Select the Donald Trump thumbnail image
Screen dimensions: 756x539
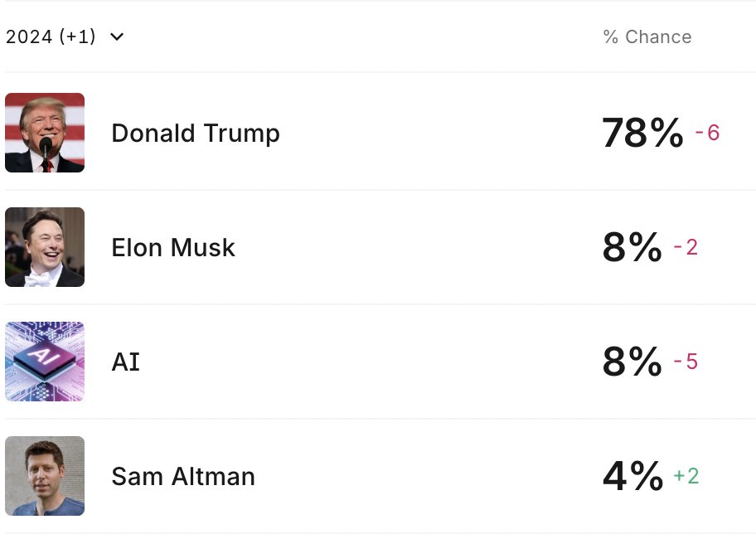(45, 133)
